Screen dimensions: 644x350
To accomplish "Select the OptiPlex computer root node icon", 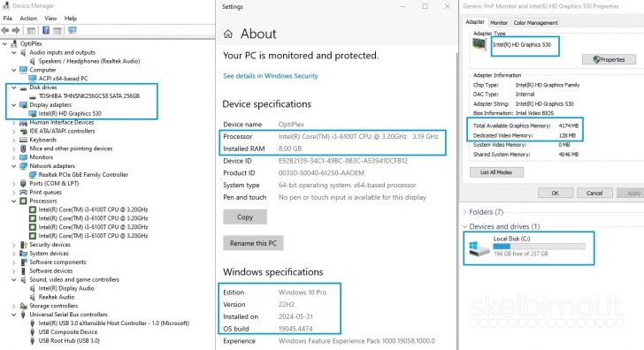I will click(x=14, y=43).
